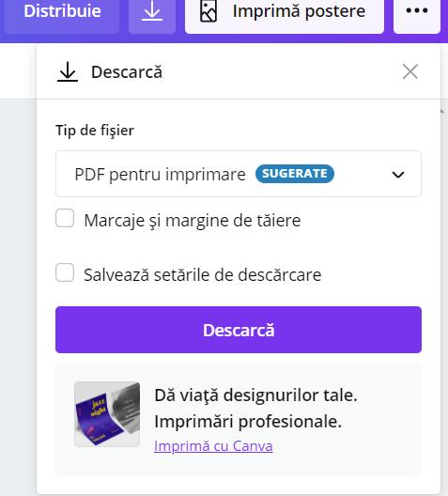The width and height of the screenshot is (448, 496).
Task: Close the Descarcă panel with the X
Action: click(x=410, y=71)
